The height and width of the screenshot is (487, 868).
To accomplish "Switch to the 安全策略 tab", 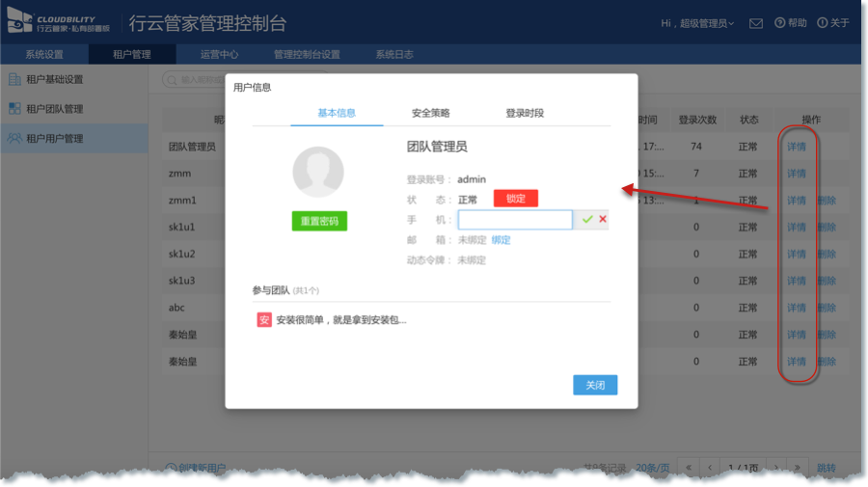I will click(x=430, y=113).
